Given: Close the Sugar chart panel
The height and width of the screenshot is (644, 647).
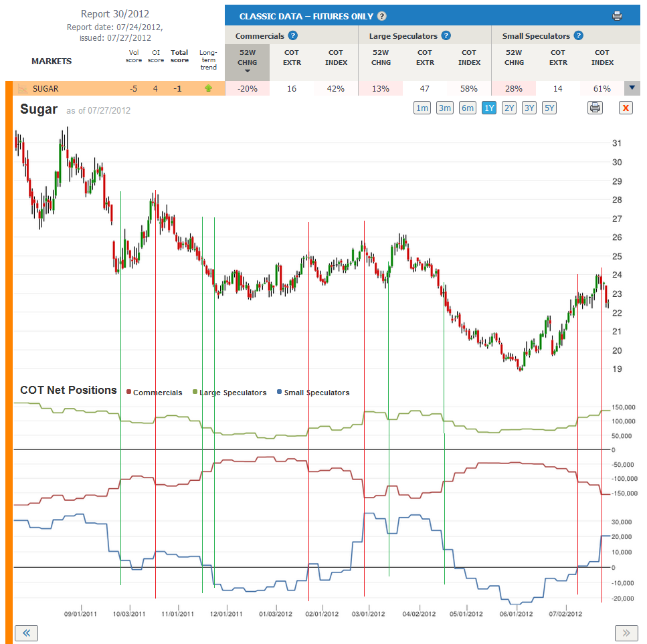Looking at the screenshot, I should tap(626, 108).
